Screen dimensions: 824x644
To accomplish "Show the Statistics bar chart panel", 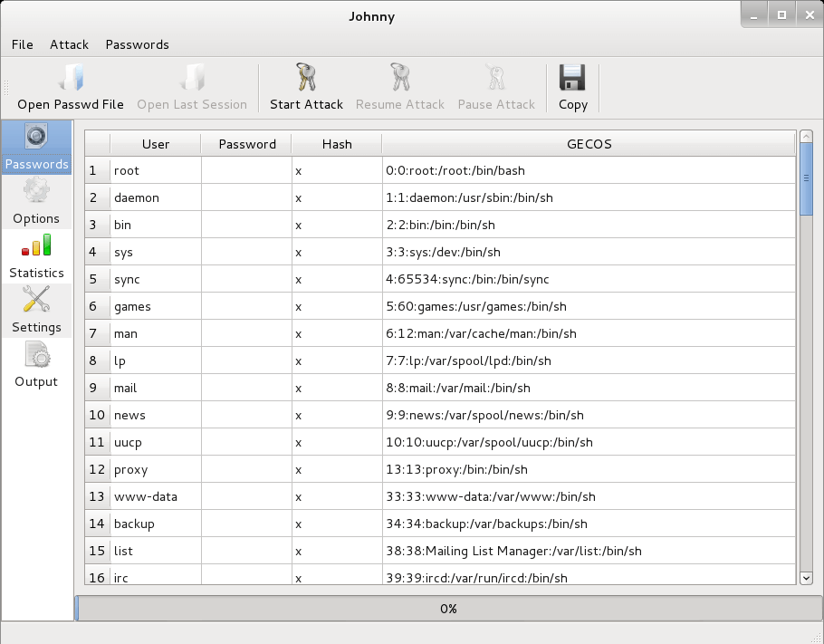I will coord(36,255).
